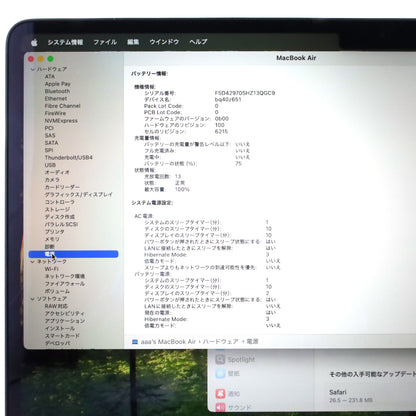Click ハードウェア in the bottom path bar

click(220, 342)
